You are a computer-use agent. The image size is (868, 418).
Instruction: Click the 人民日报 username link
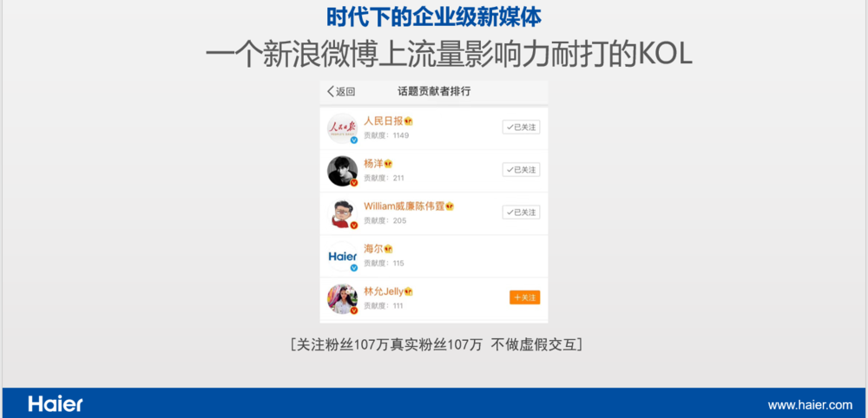(383, 121)
